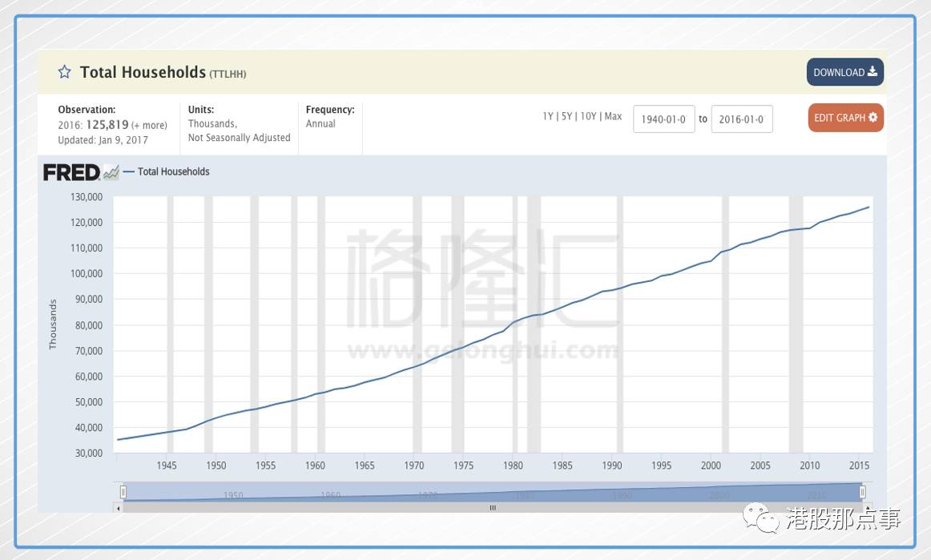Viewport: 931px width, 560px height.
Task: Click the scrollbar left arrow below chart
Action: [118, 508]
